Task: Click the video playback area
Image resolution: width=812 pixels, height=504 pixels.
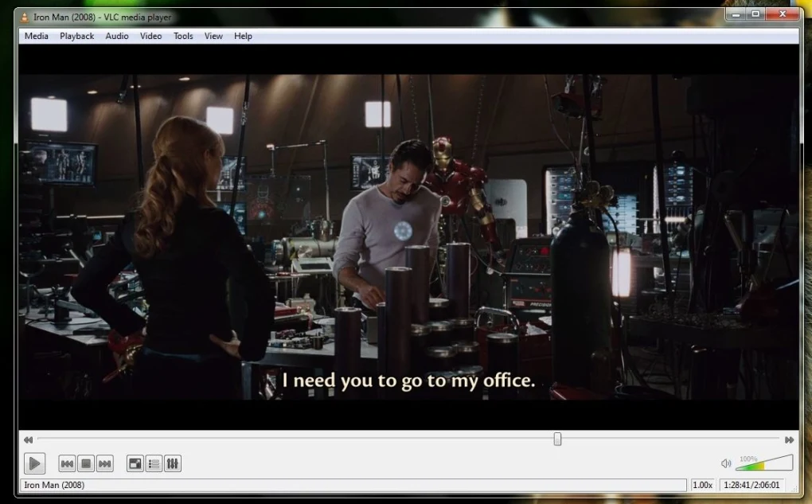Action: 408,236
